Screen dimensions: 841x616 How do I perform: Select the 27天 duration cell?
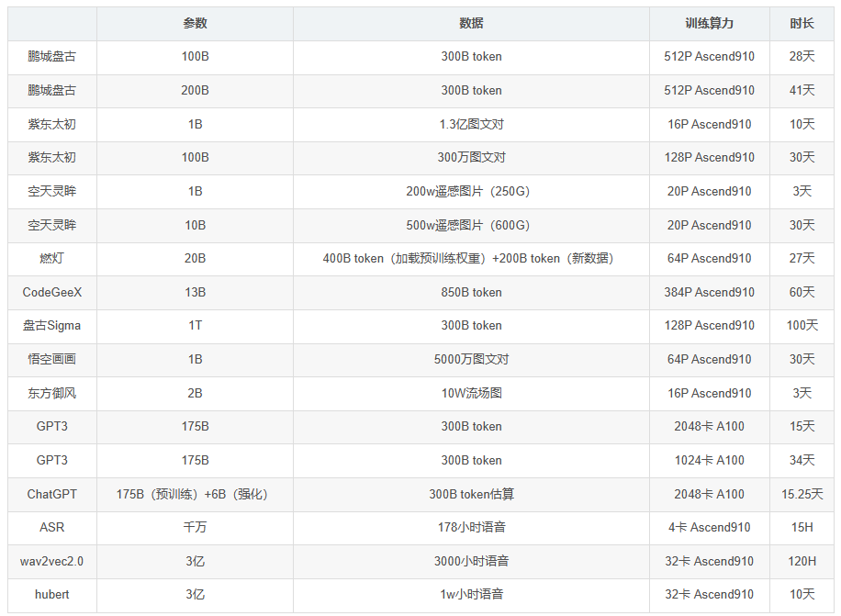point(802,258)
